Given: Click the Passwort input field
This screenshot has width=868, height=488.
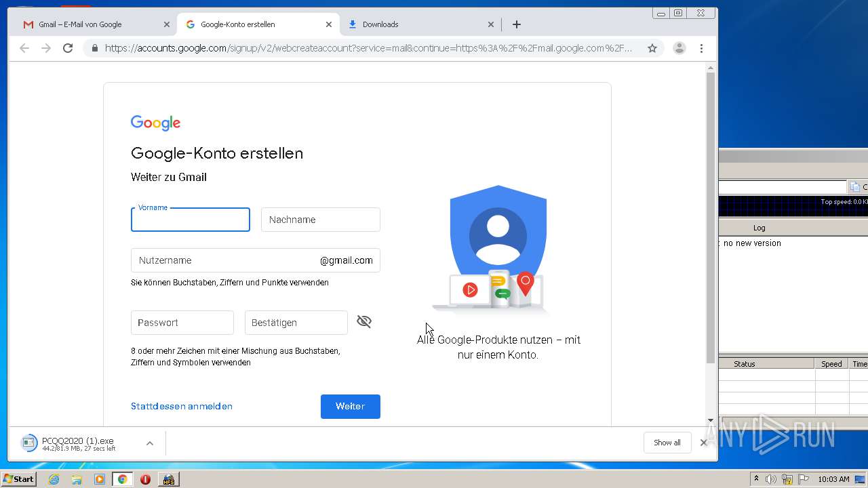Looking at the screenshot, I should click(182, 323).
